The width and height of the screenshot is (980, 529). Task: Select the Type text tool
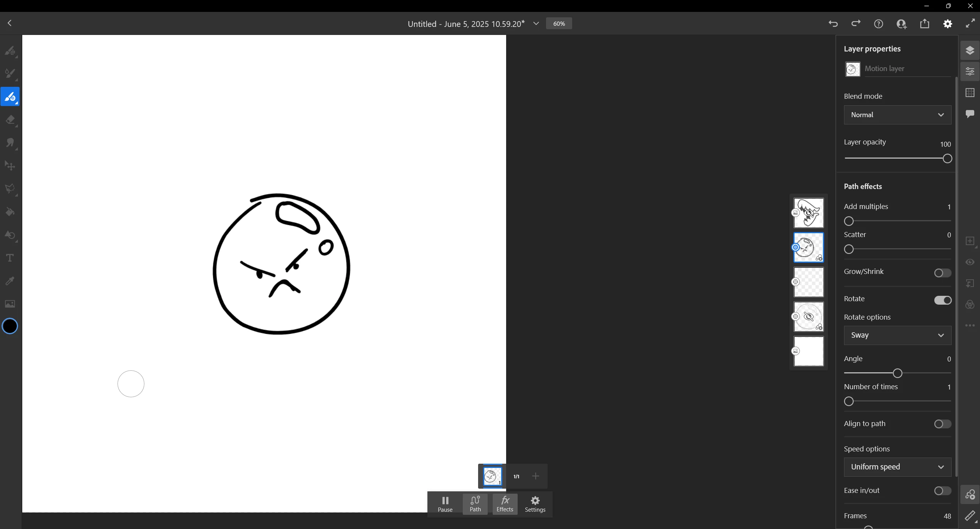10,258
